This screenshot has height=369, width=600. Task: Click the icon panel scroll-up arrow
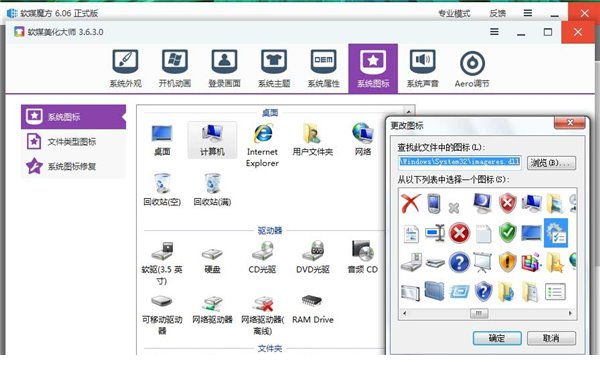[409, 111]
